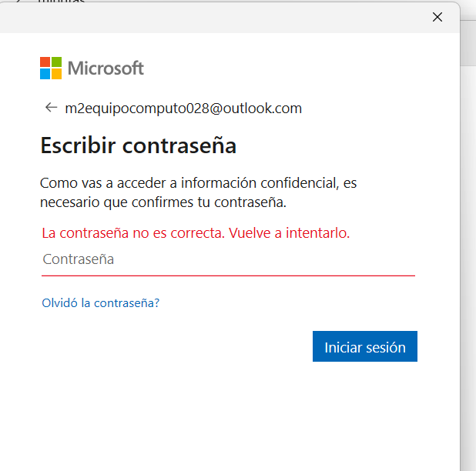Click the red underline below password field
The image size is (476, 471).
pyautogui.click(x=228, y=275)
